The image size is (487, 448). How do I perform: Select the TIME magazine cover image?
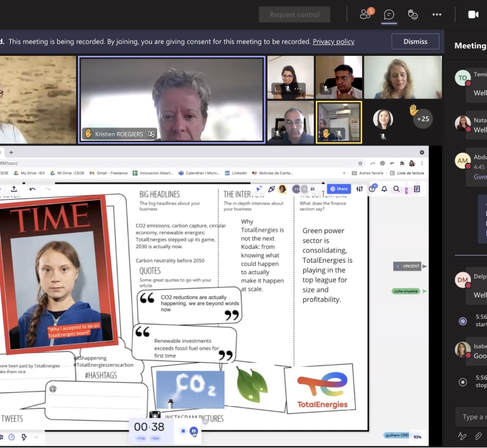[x=58, y=275]
